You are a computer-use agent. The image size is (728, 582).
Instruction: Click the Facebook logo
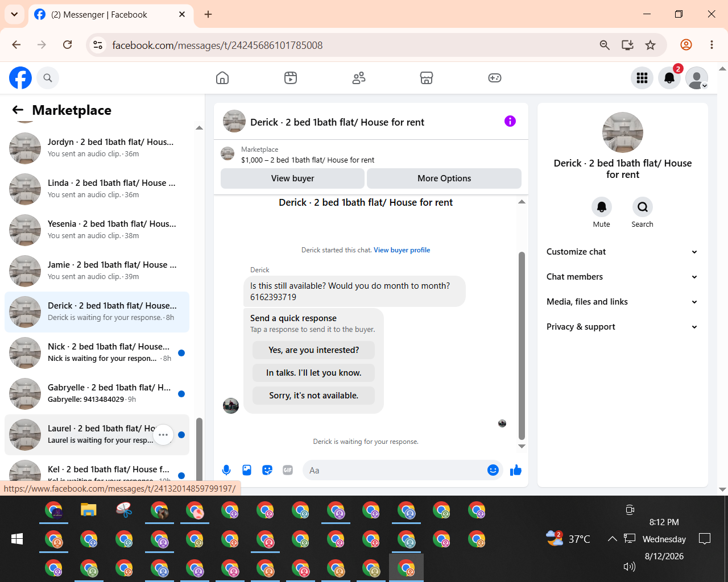click(20, 78)
